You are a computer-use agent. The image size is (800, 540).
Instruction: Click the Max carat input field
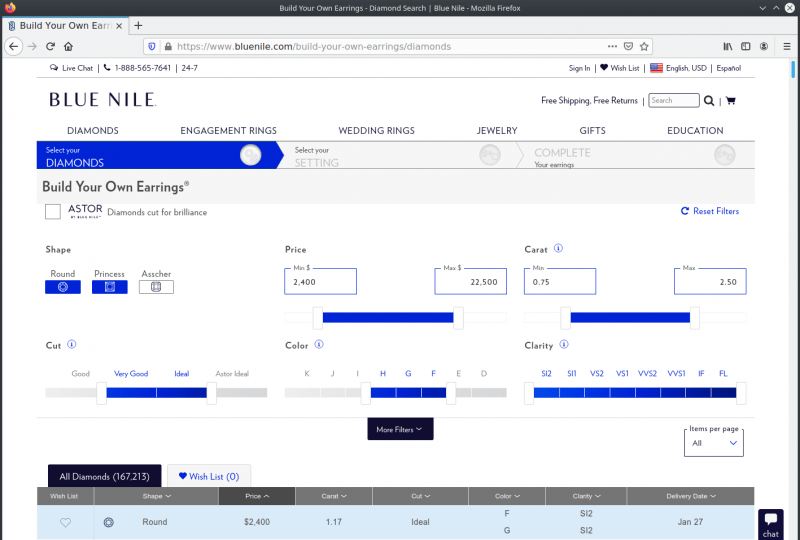710,282
